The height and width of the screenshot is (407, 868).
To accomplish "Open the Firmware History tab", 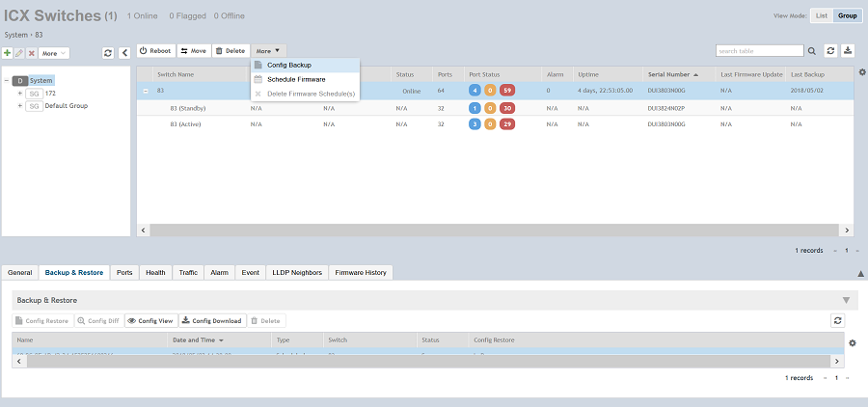I will pyautogui.click(x=361, y=272).
